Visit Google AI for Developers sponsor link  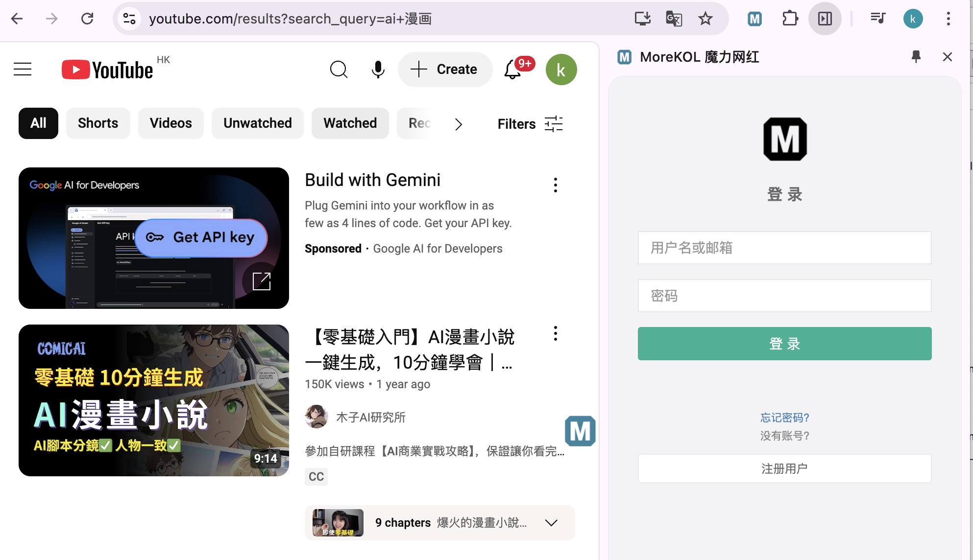pos(438,249)
